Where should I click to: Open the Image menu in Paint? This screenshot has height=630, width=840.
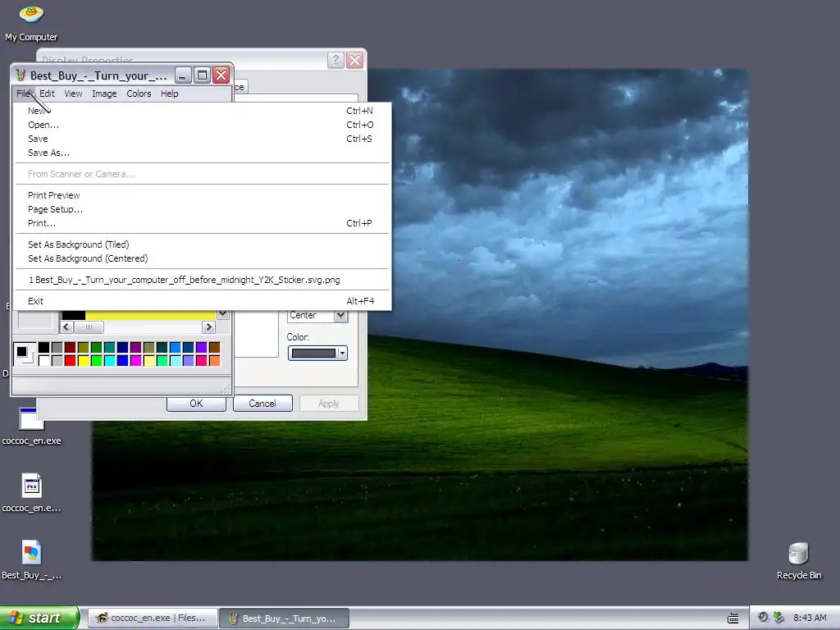coord(104,94)
